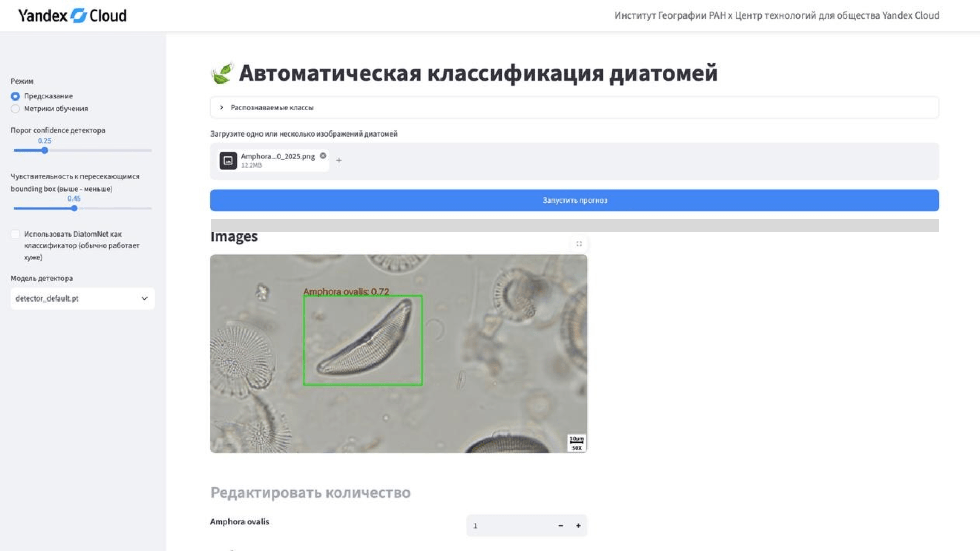Click the diatom detection result image
The height and width of the screenshot is (551, 980).
pyautogui.click(x=399, y=354)
